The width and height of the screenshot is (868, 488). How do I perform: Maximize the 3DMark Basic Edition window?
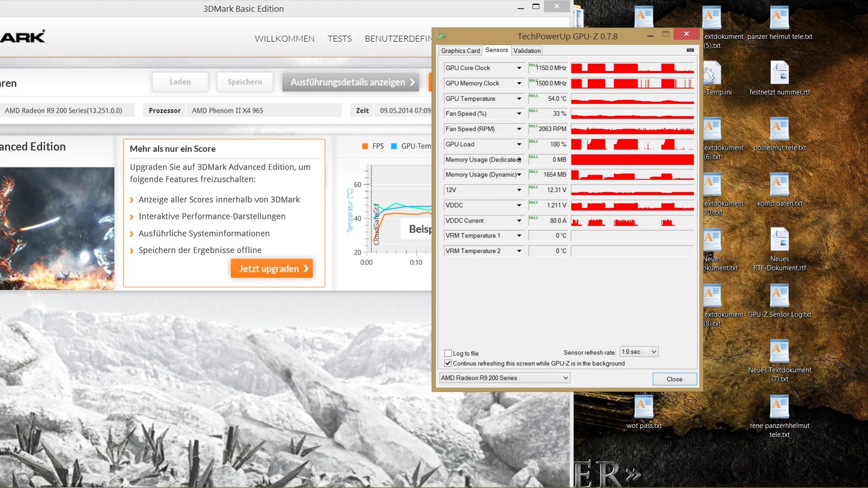[536, 7]
